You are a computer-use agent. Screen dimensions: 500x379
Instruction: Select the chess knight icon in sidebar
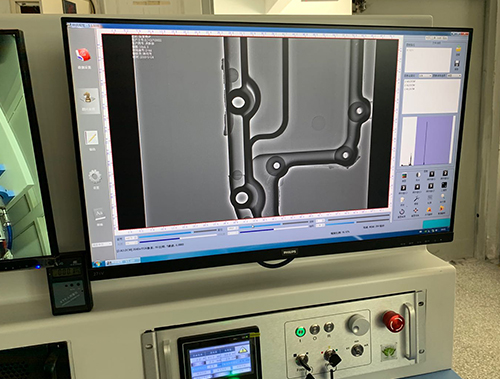tap(88, 98)
